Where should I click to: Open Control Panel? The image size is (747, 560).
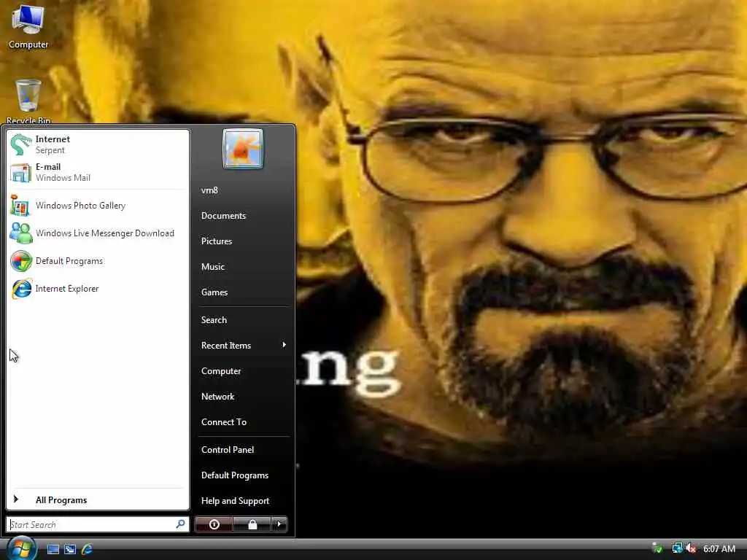[243, 449]
